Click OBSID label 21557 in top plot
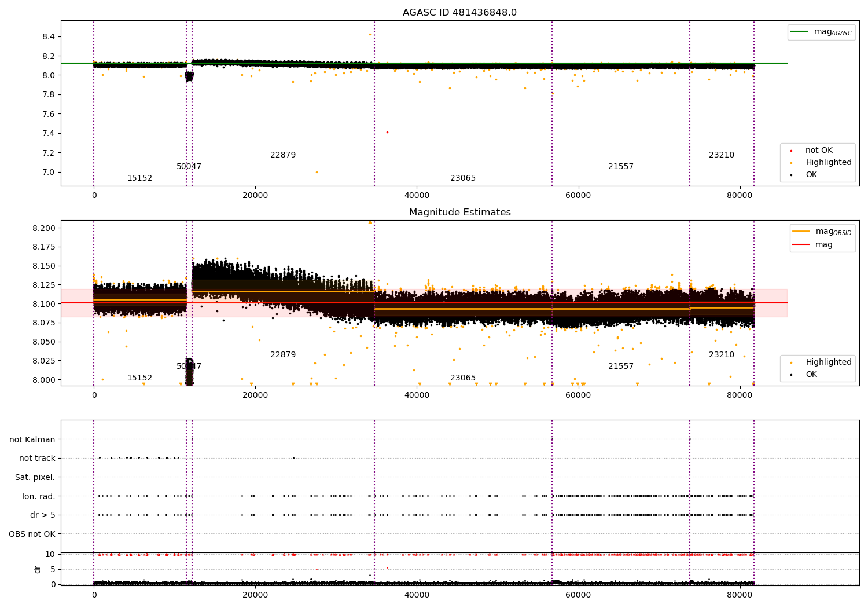The height and width of the screenshot is (608, 868). 621,167
